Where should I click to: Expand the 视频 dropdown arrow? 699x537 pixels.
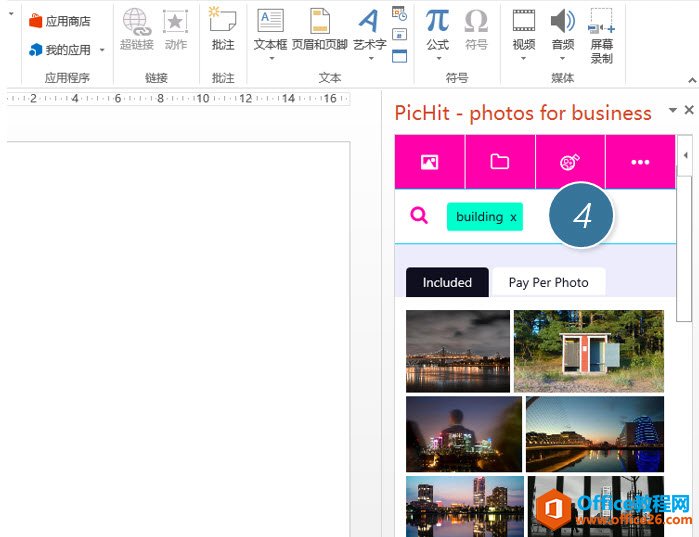point(524,58)
